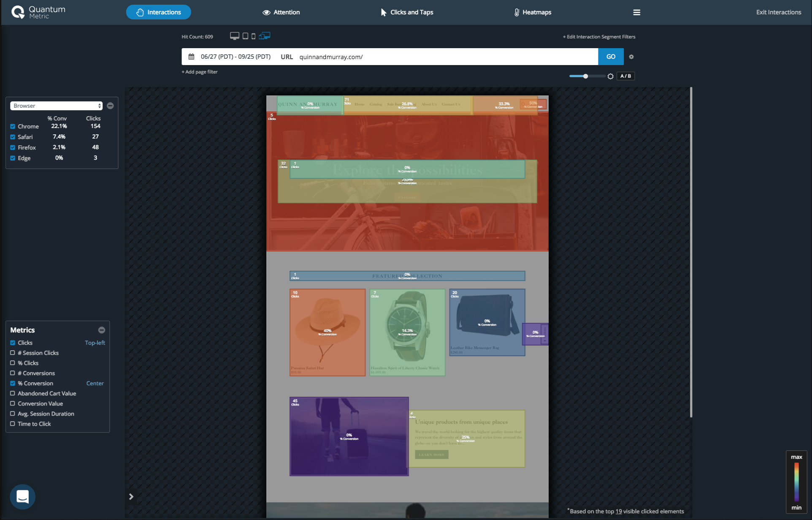Open the calendar date range picker

(x=192, y=57)
